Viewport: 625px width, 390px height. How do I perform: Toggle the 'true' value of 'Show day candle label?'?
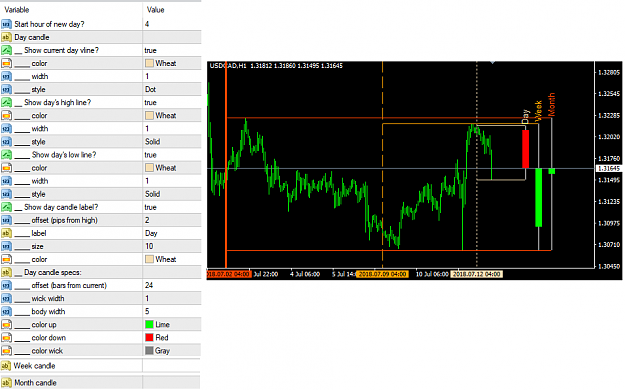151,207
